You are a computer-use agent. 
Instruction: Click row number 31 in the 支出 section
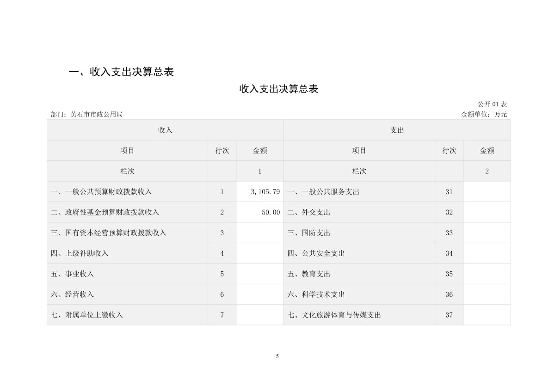(449, 192)
